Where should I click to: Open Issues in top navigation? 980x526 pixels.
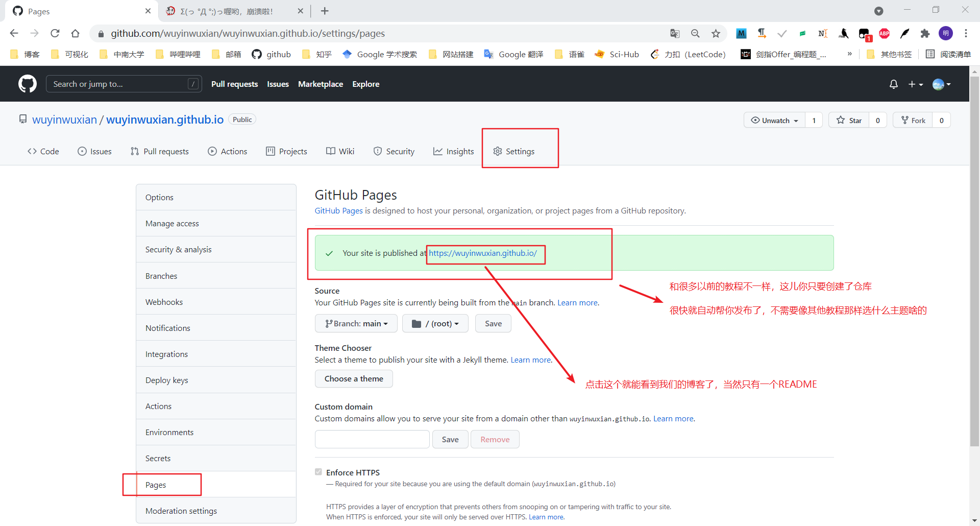(x=278, y=84)
